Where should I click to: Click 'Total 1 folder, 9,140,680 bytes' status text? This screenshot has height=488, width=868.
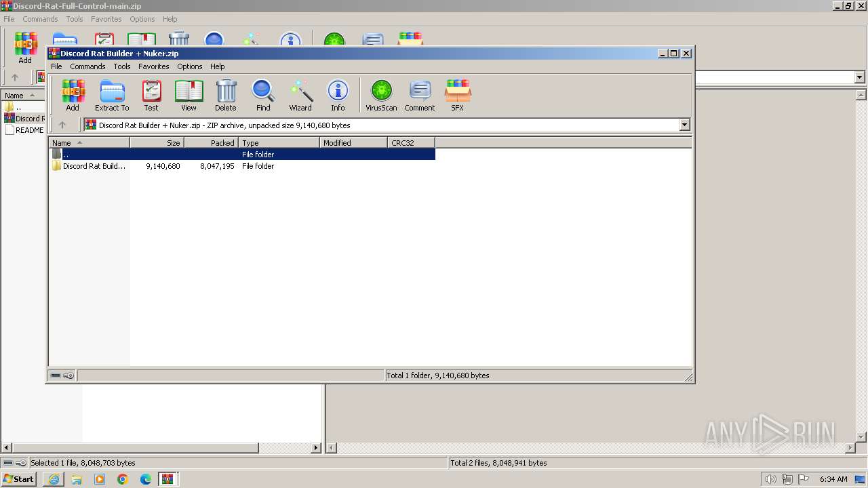[437, 375]
